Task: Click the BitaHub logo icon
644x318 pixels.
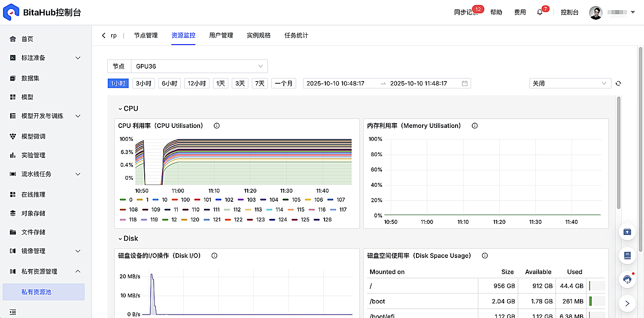Action: point(11,12)
